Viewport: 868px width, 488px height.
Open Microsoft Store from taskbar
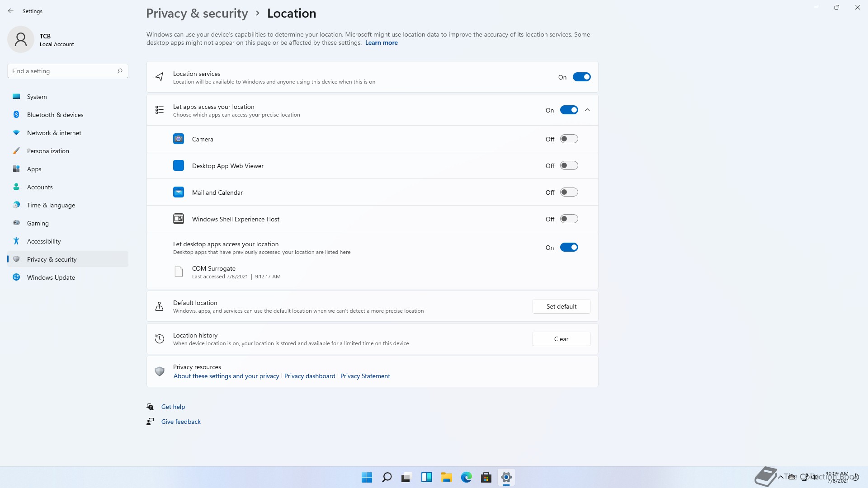pyautogui.click(x=486, y=477)
